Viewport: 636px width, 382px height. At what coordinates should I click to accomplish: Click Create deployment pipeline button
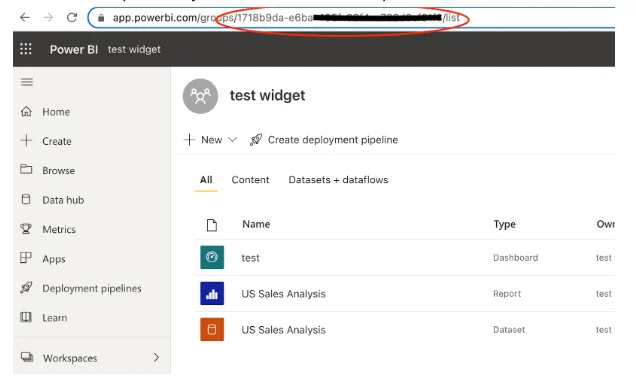(x=324, y=140)
